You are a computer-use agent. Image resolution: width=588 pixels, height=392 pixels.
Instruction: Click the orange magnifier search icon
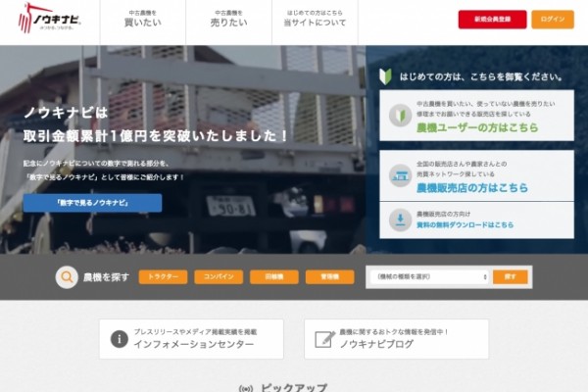click(x=67, y=277)
